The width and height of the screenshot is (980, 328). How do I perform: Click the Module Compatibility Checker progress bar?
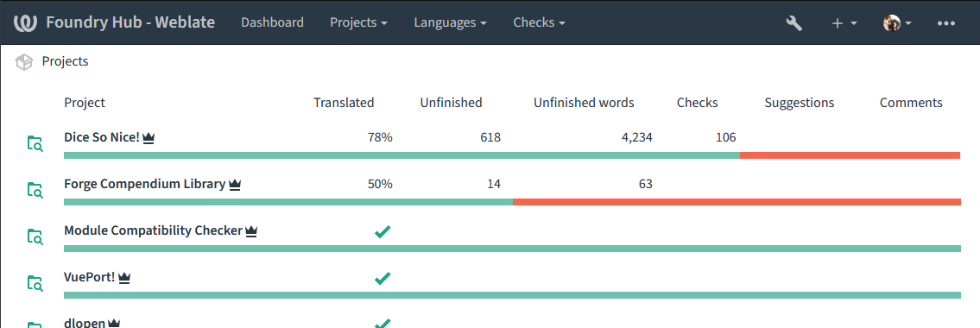pyautogui.click(x=512, y=249)
